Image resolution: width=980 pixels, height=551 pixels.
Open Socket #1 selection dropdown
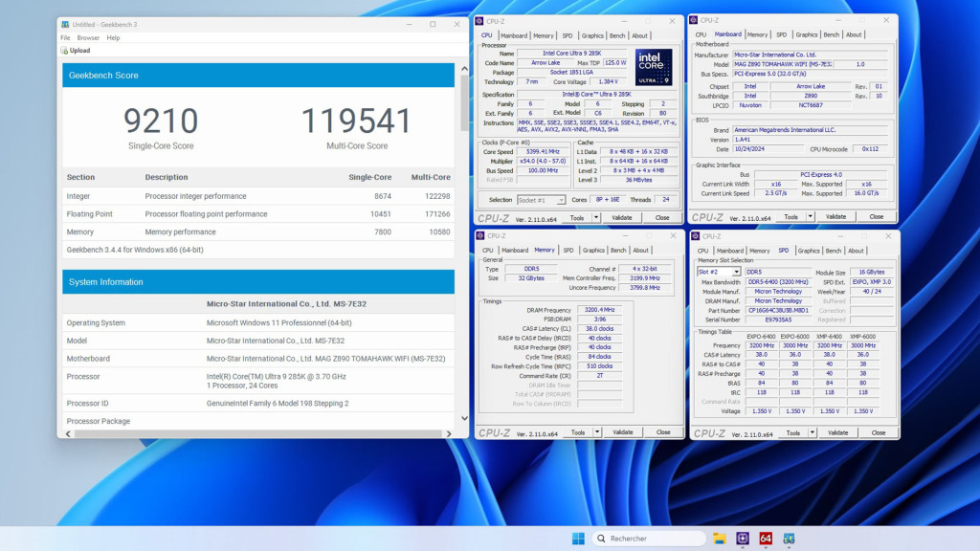click(x=542, y=200)
